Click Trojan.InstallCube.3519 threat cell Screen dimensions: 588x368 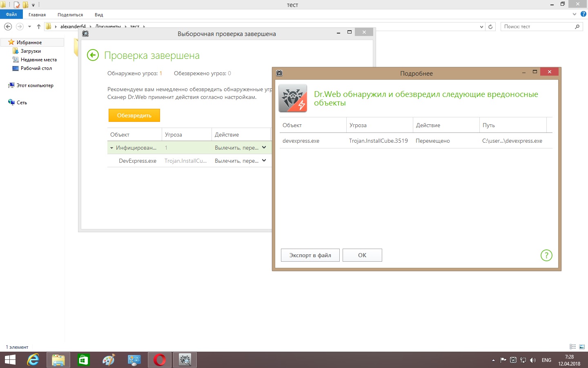(x=379, y=141)
